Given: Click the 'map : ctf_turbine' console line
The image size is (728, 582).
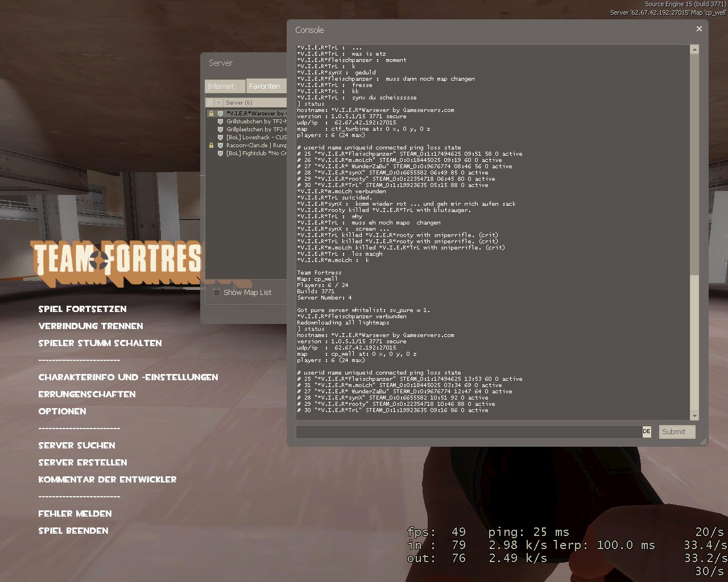Looking at the screenshot, I should pos(363,128).
